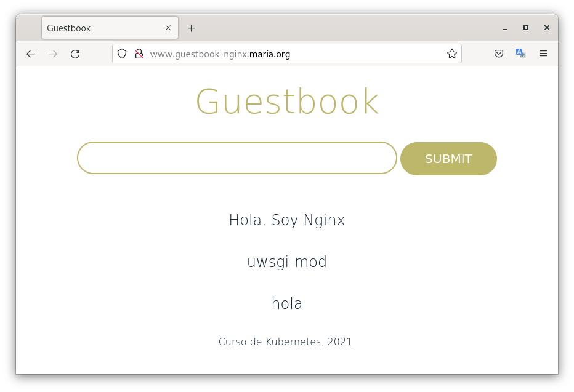The height and width of the screenshot is (392, 574).
Task: Save the page to Pocket
Action: point(499,54)
